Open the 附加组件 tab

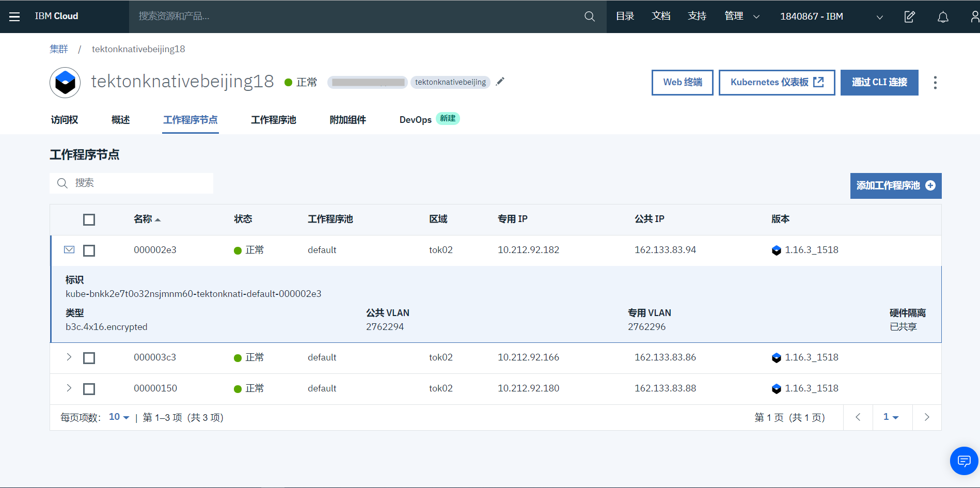[348, 120]
